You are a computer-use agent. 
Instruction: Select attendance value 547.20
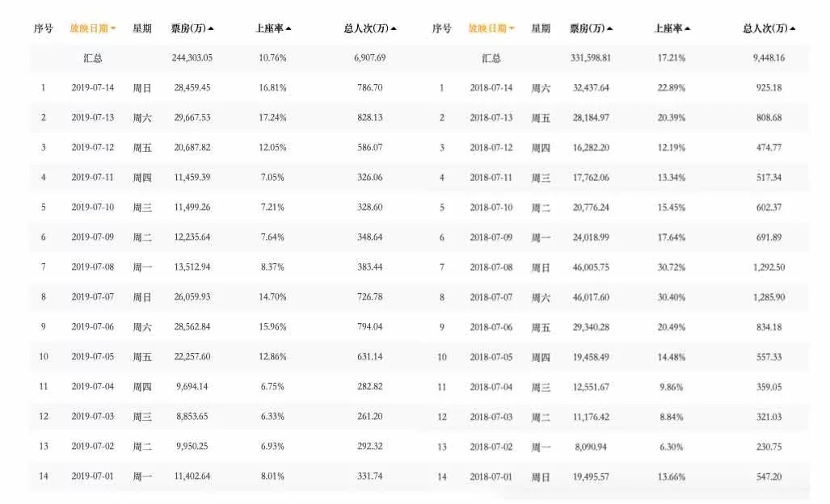click(769, 477)
